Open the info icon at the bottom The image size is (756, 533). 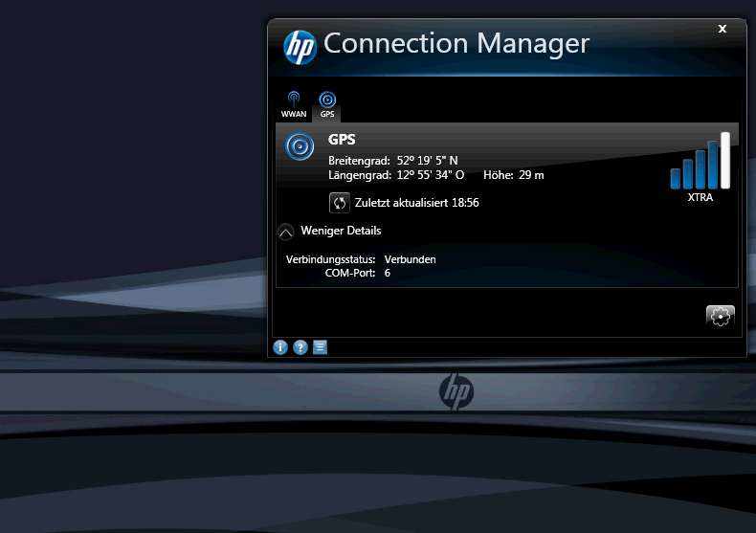280,347
